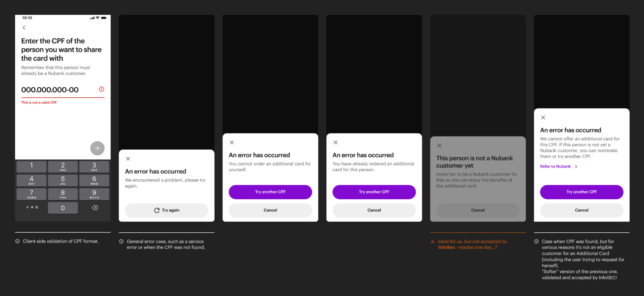
Task: Open the Refer to Nubank link
Action: coord(555,166)
